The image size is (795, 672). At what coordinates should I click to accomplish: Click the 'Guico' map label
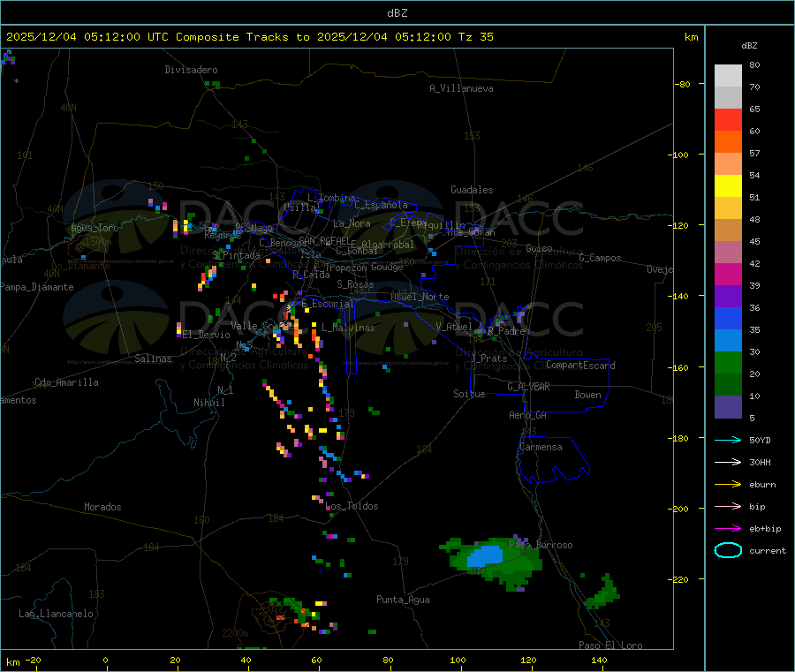(539, 248)
